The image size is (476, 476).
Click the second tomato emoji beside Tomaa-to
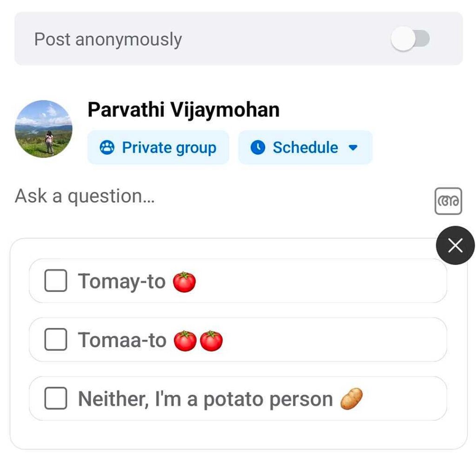pyautogui.click(x=212, y=341)
